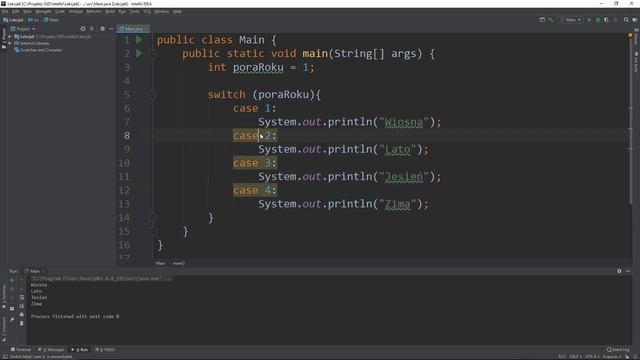Screen dimensions: 640x360
Task: Hide the Project panel with minus icon
Action: pos(111,29)
